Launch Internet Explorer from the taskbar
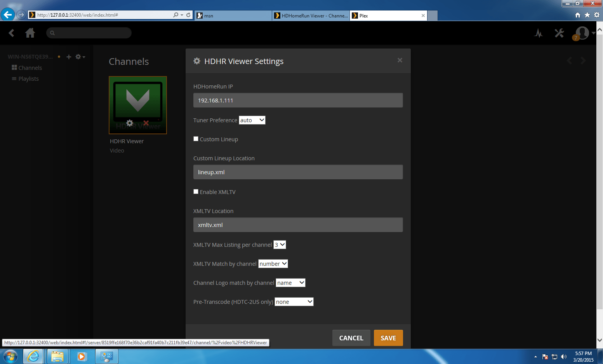Screen dimensions: 603x364 33,356
